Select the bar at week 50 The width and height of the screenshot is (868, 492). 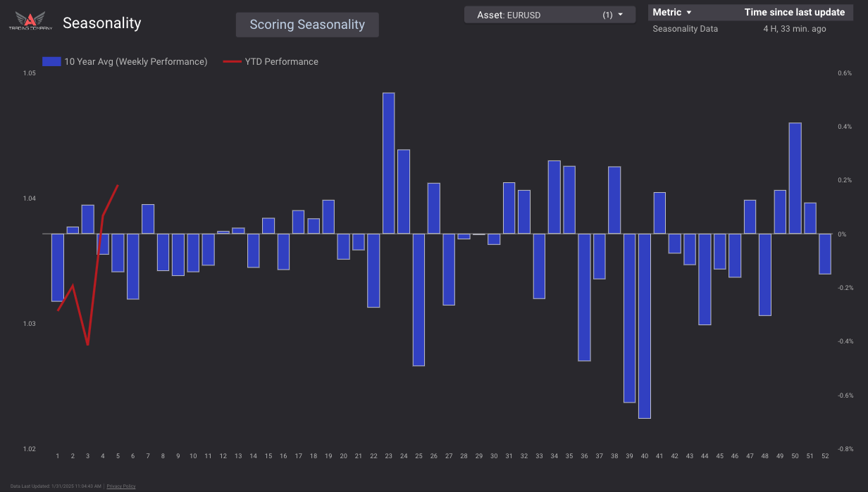[795, 176]
